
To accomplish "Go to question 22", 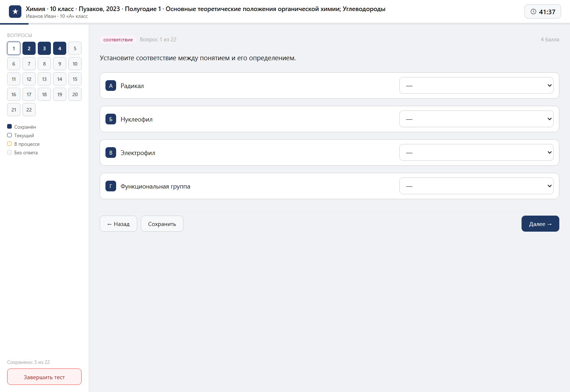I will click(29, 110).
